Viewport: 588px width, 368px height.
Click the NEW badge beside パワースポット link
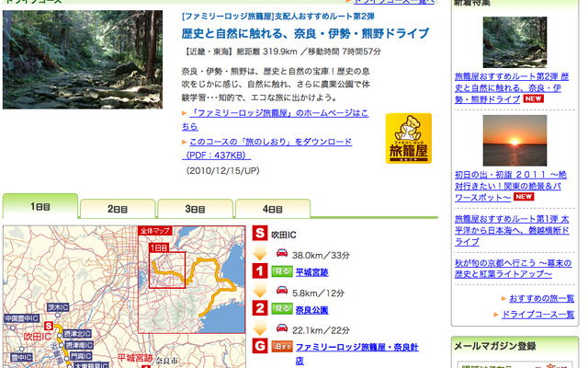tap(524, 197)
